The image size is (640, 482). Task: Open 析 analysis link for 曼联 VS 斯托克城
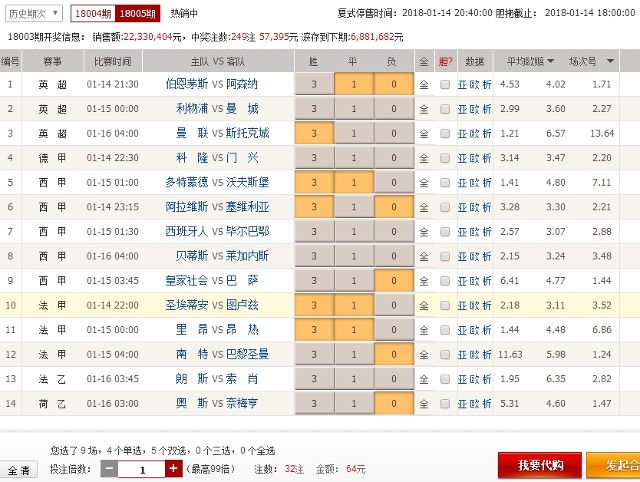[487, 133]
